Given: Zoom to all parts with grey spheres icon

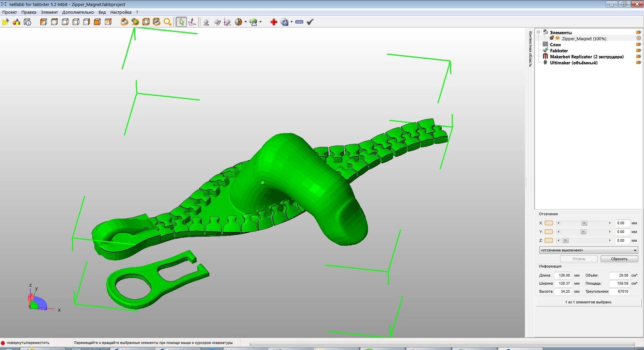Looking at the screenshot, I should coord(124,22).
